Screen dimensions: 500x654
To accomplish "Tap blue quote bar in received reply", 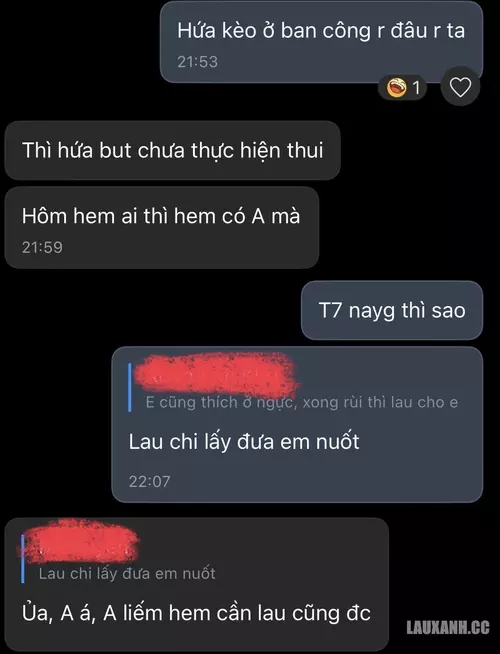I will point(23,558).
